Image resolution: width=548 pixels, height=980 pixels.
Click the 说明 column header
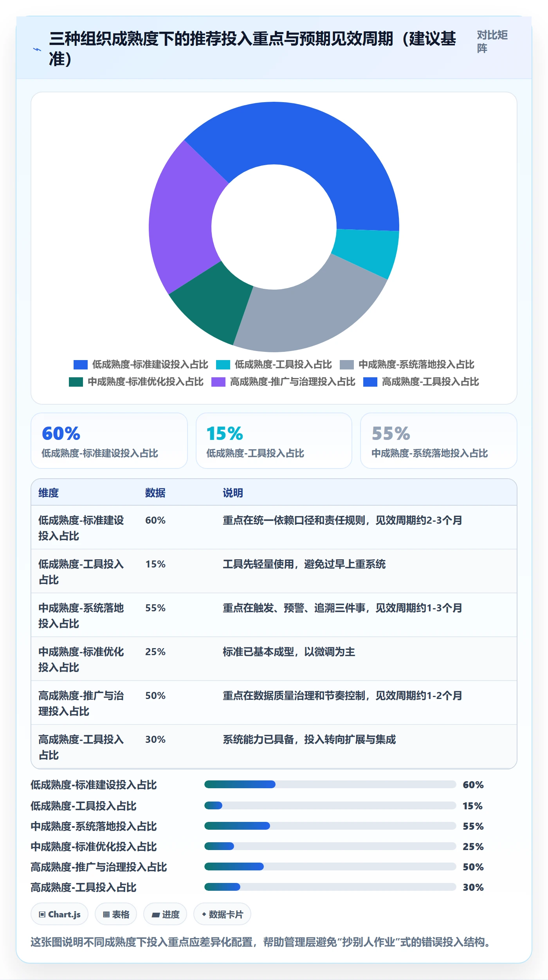(233, 493)
